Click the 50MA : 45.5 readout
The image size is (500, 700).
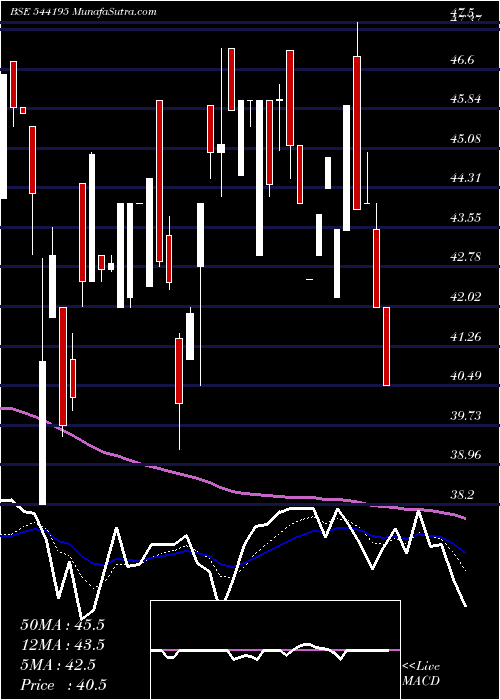(x=62, y=625)
